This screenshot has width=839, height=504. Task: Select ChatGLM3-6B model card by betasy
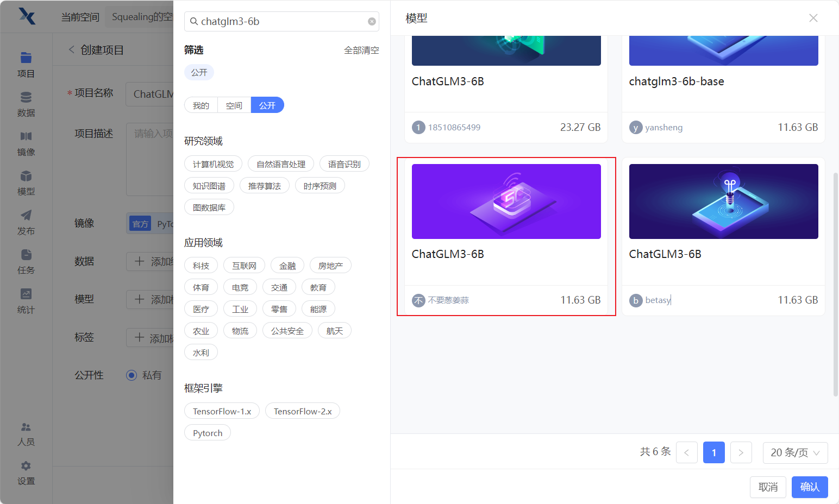point(723,236)
